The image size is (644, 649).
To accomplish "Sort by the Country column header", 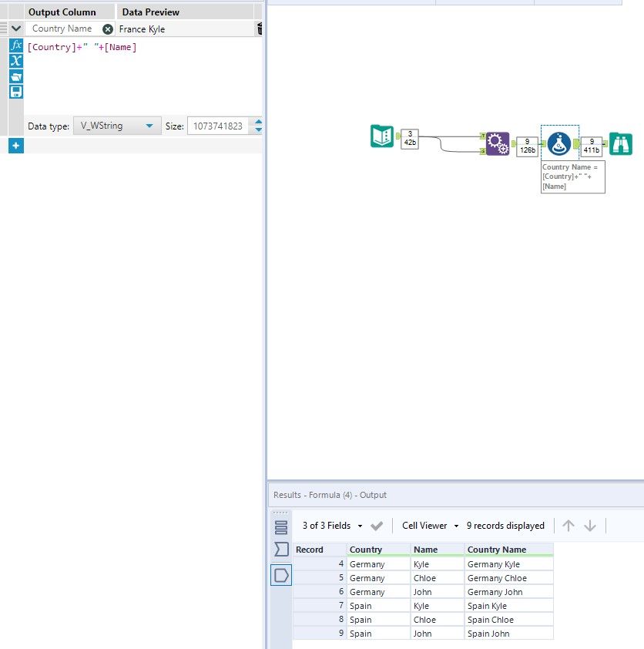I will pos(378,550).
